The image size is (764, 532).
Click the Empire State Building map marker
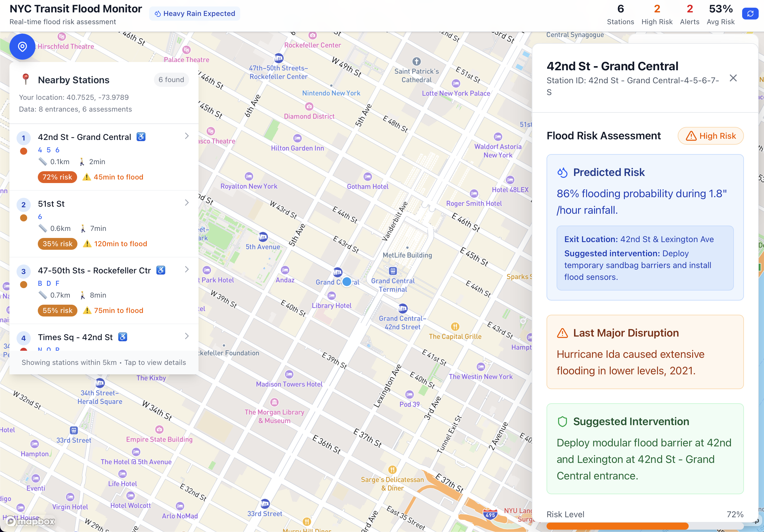click(x=160, y=430)
